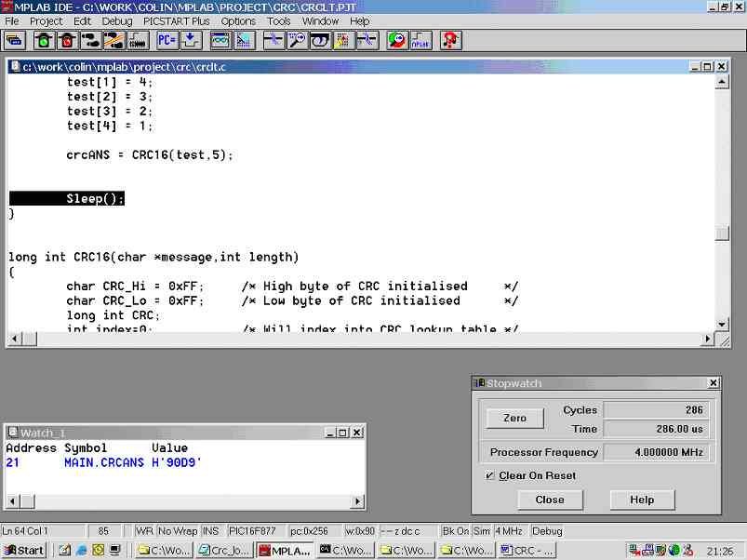Open the Options menu
The image size is (747, 560).
(x=238, y=20)
